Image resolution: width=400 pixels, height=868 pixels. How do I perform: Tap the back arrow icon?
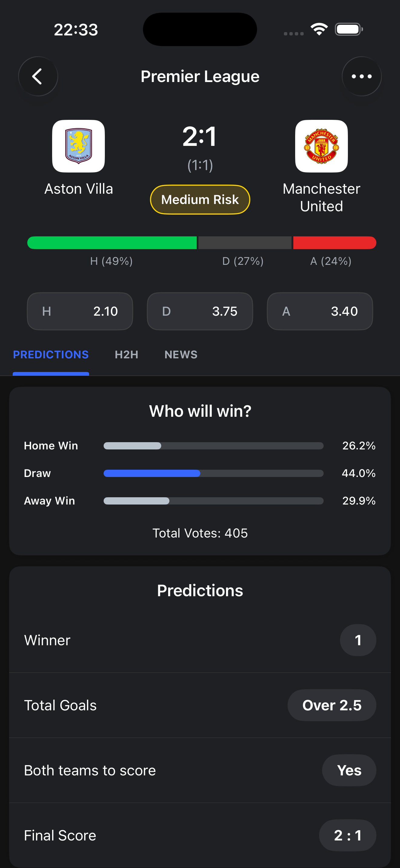point(38,76)
